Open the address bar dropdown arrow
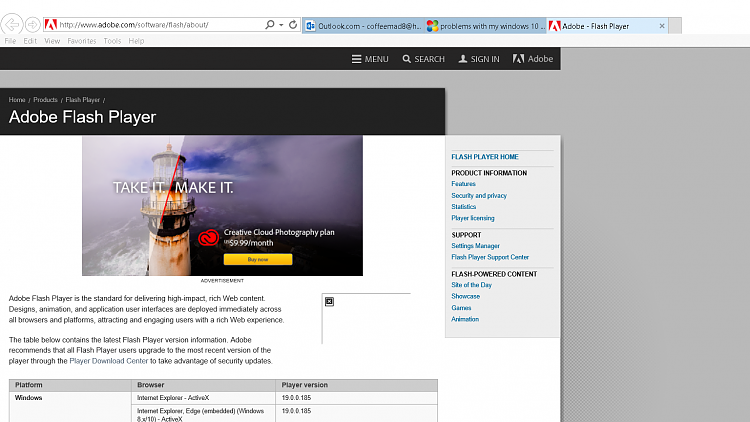Screen dimensions: 750x422 (281, 25)
